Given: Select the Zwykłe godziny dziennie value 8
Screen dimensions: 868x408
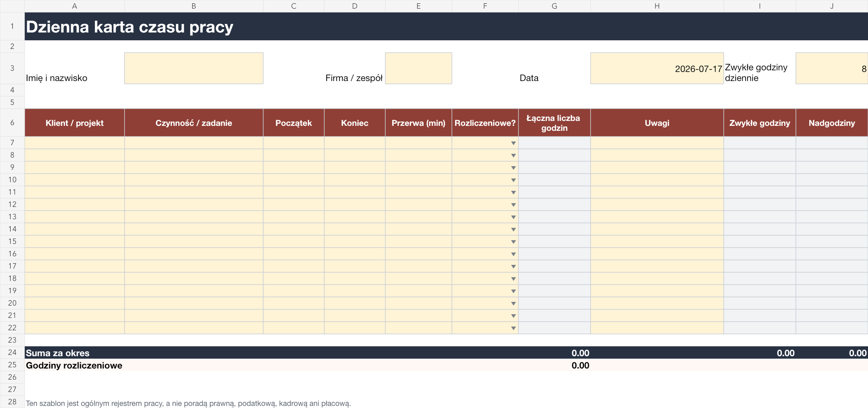Looking at the screenshot, I should click(831, 68).
